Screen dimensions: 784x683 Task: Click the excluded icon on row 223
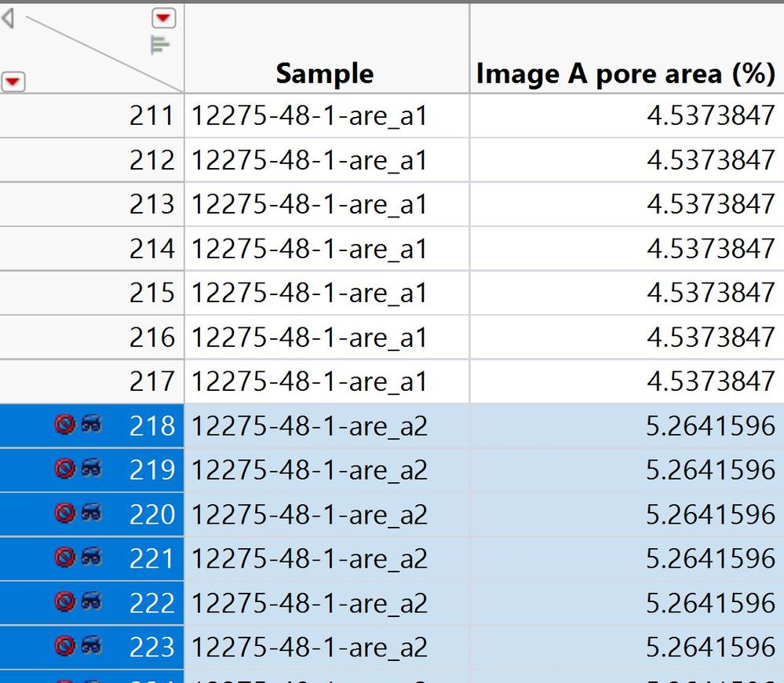(65, 645)
